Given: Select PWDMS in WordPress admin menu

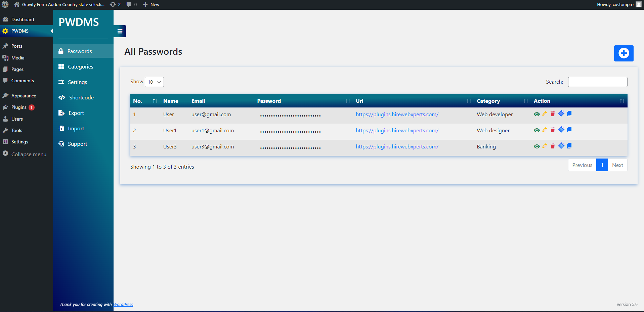Looking at the screenshot, I should (x=27, y=31).
